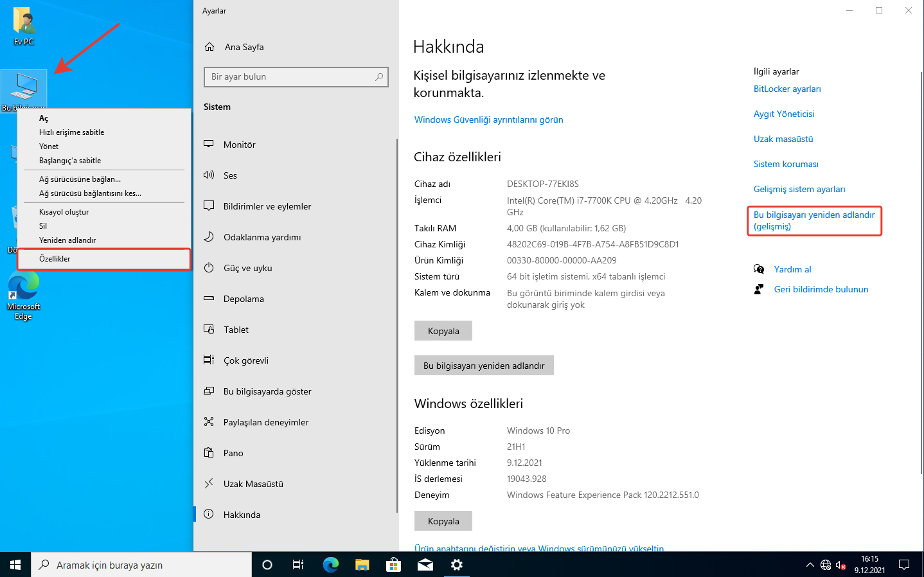Click the Depolama storage icon
This screenshot has width=924, height=577.
209,299
